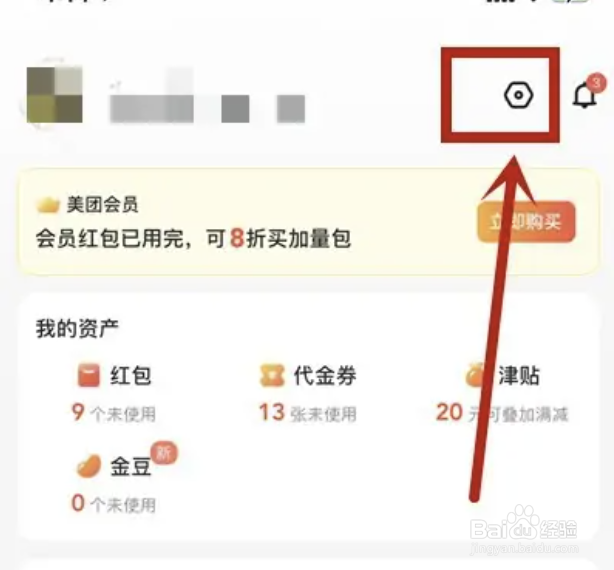This screenshot has width=614, height=570.
Task: Tap the 金豆 bean icon
Action: click(x=88, y=466)
